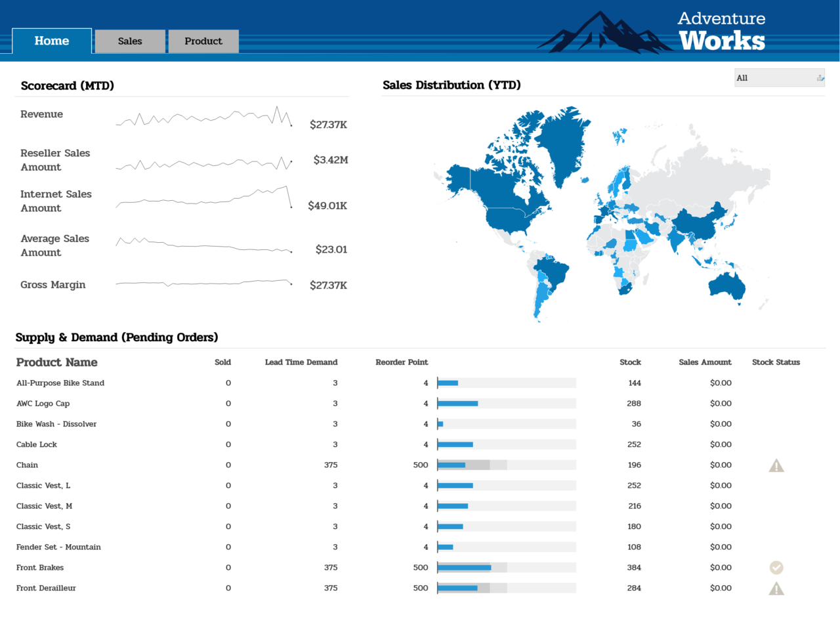The image size is (840, 630).
Task: Select the Cable Lock product row
Action: [37, 444]
